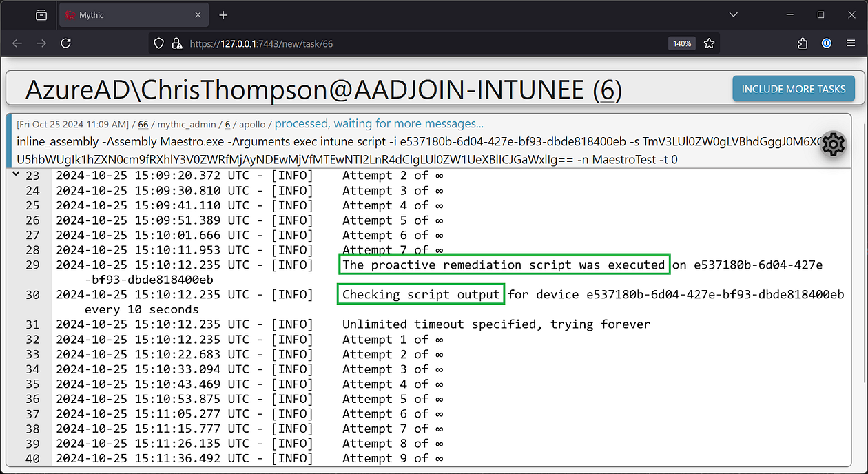Click line number 30 in gutter
Viewport: 868px width, 474px height.
click(x=32, y=295)
